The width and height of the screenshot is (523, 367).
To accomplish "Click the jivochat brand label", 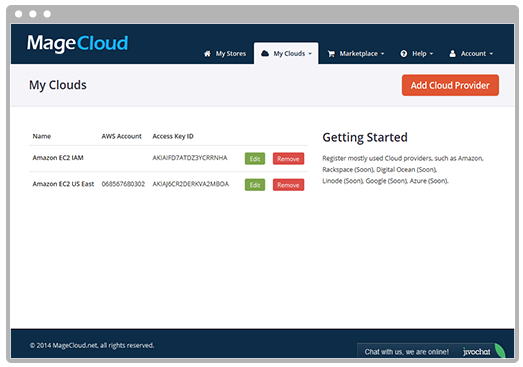I will (x=477, y=352).
